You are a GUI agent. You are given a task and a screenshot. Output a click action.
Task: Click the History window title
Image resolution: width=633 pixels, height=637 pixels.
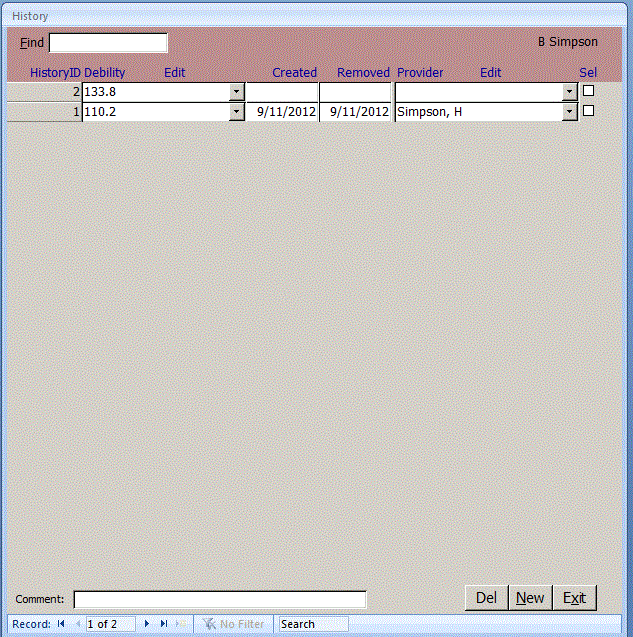(30, 16)
